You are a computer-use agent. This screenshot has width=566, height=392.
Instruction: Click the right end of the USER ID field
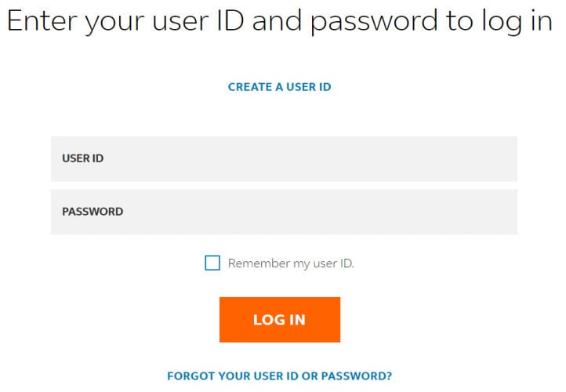pyautogui.click(x=506, y=159)
